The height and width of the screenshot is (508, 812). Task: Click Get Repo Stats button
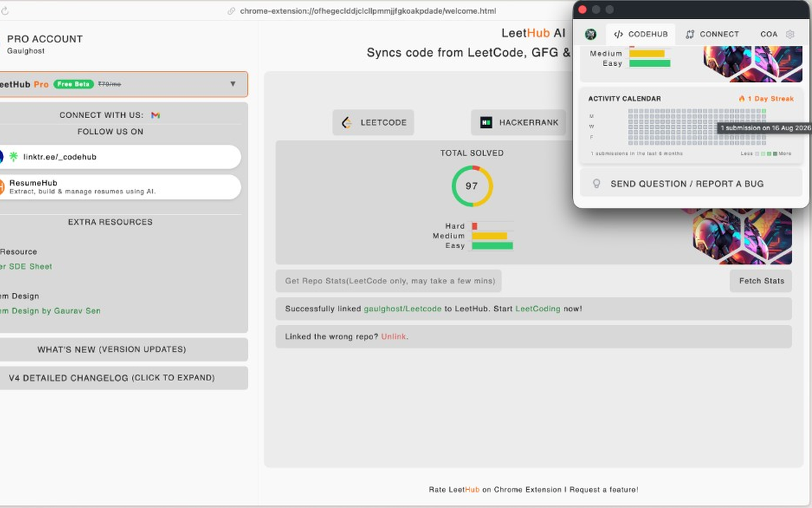(389, 281)
